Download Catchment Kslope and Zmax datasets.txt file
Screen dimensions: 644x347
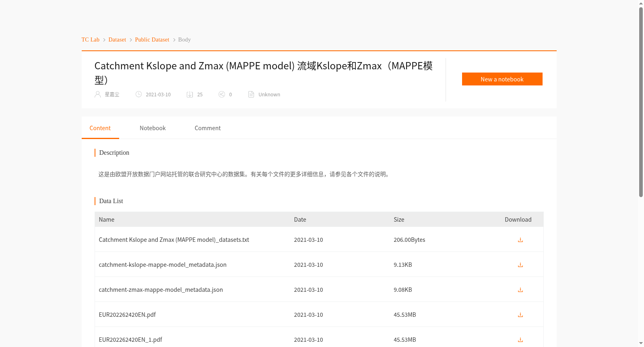pyautogui.click(x=520, y=240)
